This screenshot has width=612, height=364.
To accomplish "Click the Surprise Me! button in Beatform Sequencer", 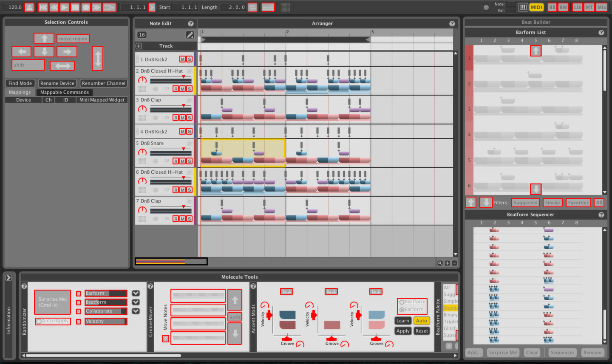I will click(x=503, y=352).
